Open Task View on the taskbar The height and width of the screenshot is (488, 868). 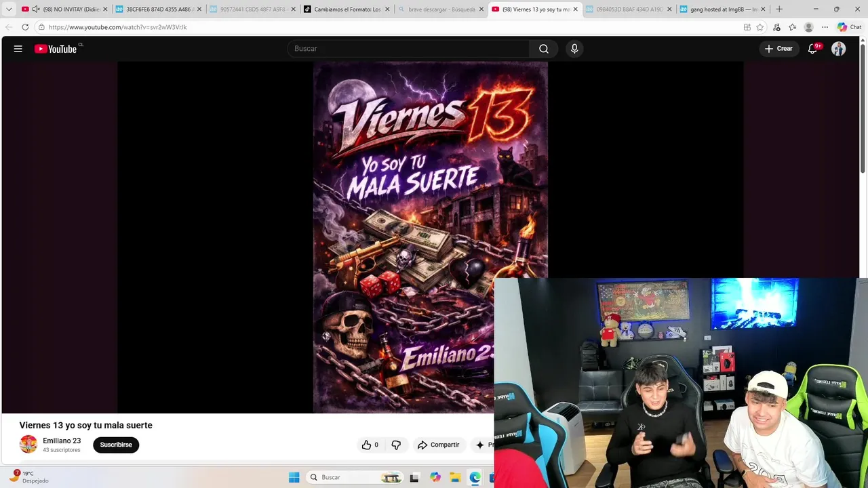(x=414, y=477)
